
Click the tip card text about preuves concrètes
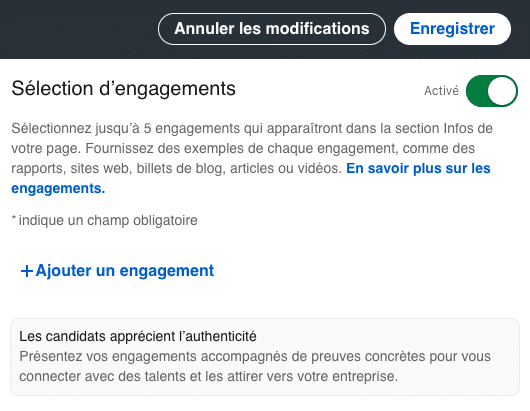click(255, 366)
